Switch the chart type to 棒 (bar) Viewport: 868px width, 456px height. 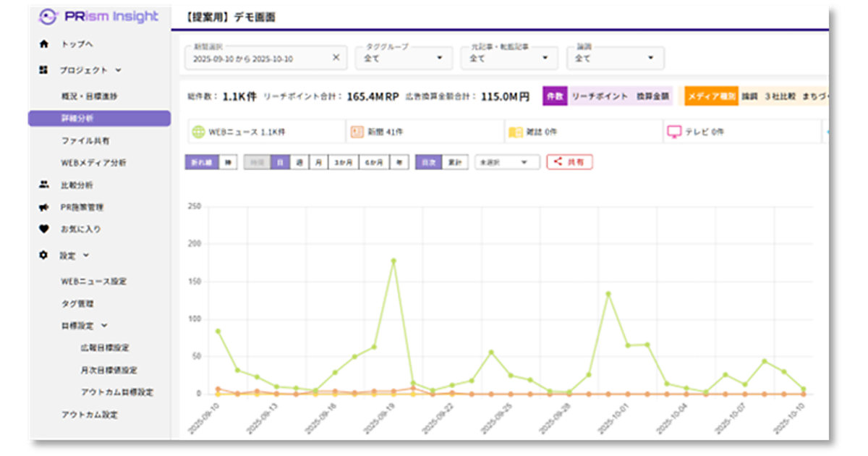point(228,162)
